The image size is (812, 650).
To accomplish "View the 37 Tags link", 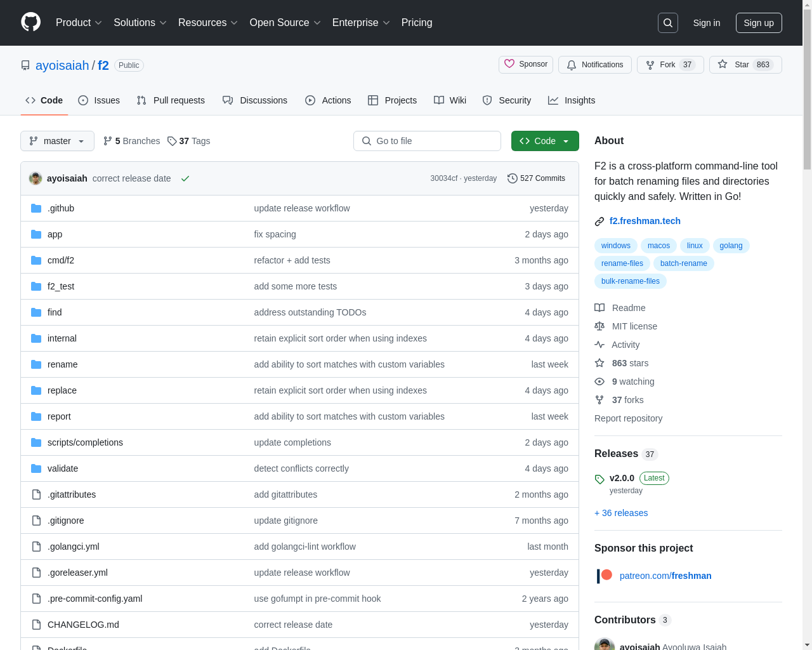I will coord(188,141).
